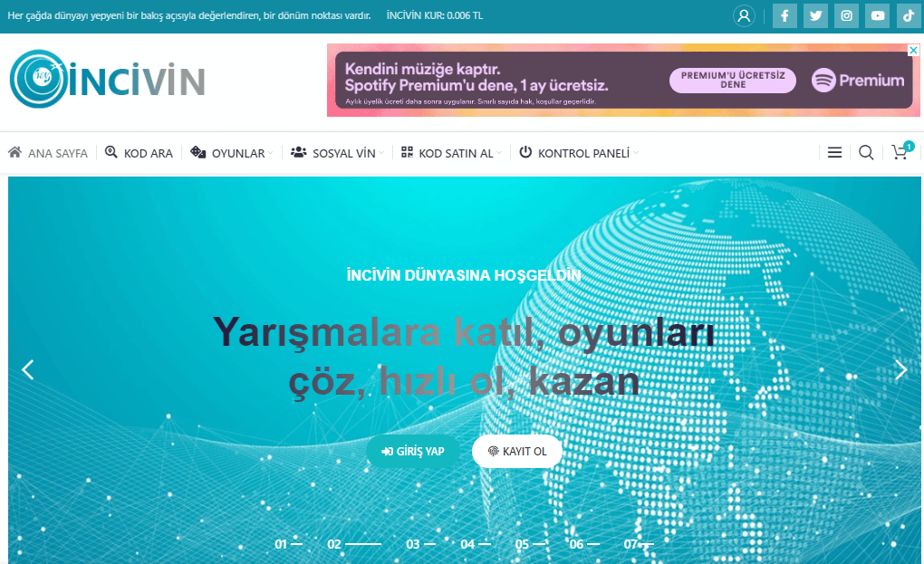Close the Spotify ad banner
The image size is (924, 564).
pos(913,50)
